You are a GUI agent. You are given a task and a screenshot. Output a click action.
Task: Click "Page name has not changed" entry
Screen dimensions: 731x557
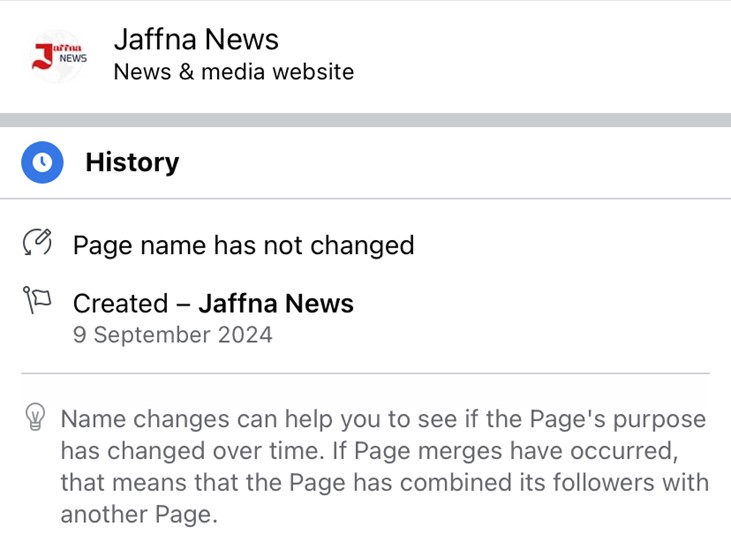pos(244,245)
